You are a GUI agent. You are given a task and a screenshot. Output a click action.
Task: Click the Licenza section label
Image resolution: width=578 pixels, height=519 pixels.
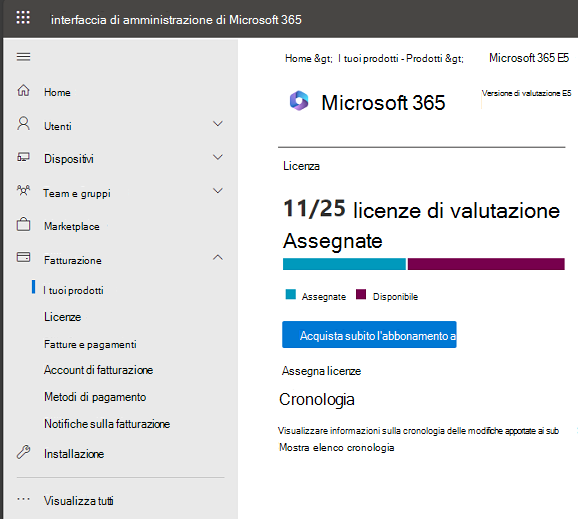(x=301, y=166)
